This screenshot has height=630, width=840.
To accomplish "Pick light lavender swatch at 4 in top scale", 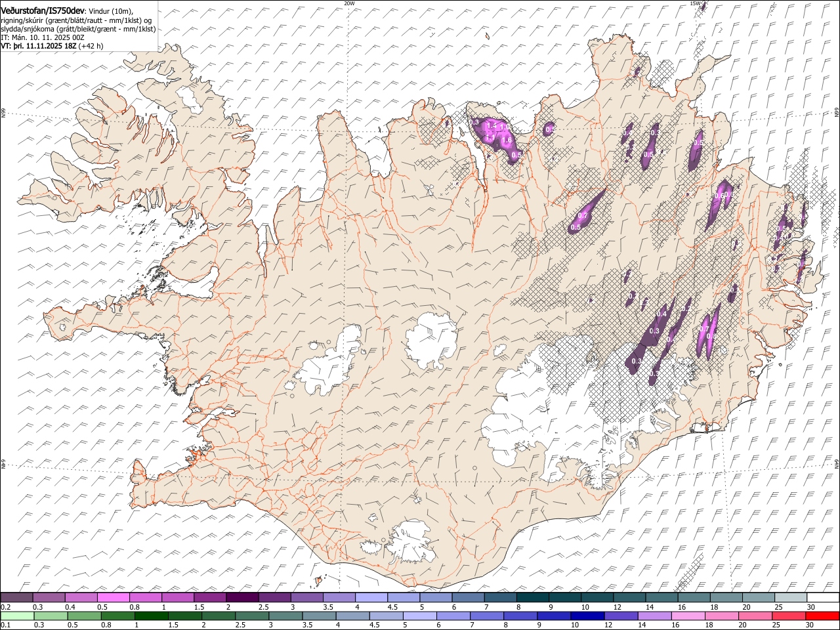I will [x=370, y=598].
